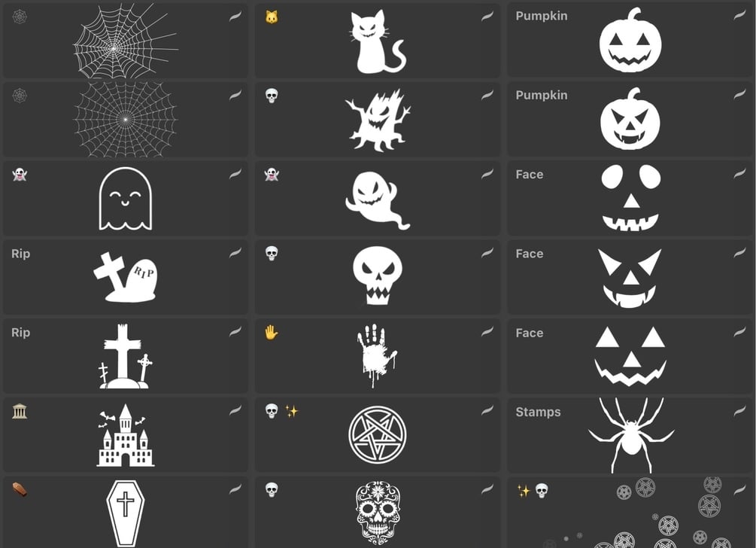Screen dimensions: 756x548
Task: Select the pentagram circle stamp
Action: pos(378,436)
